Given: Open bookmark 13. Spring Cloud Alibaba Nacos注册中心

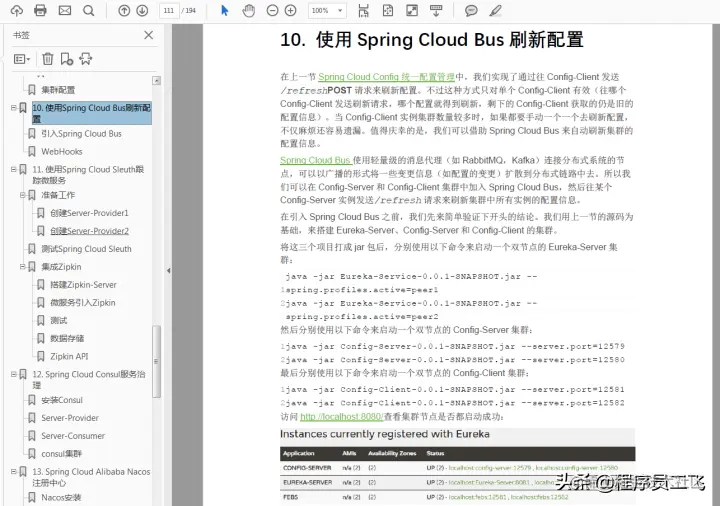Looking at the screenshot, I should click(91, 477).
